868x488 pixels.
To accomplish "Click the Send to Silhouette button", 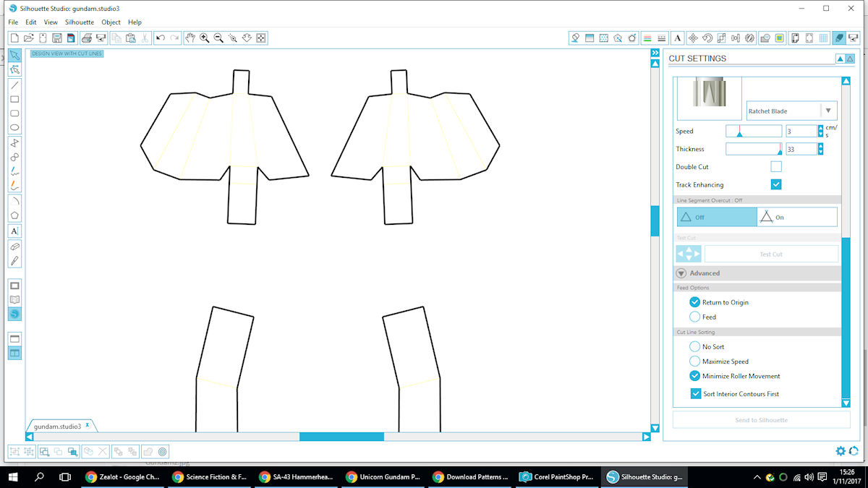I will [761, 420].
